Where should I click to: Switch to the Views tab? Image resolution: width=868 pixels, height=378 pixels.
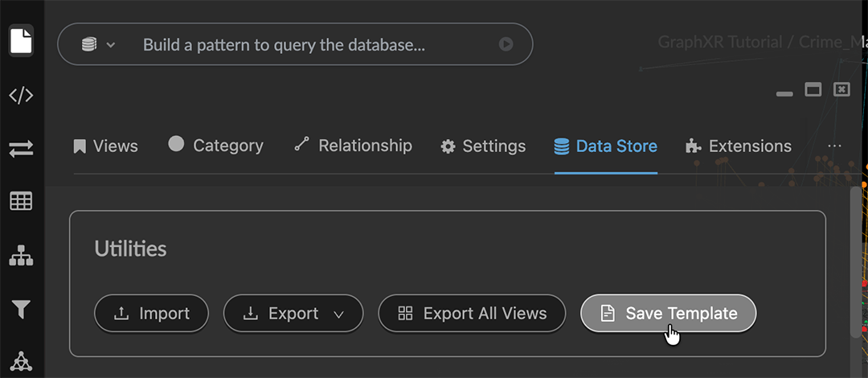click(105, 146)
